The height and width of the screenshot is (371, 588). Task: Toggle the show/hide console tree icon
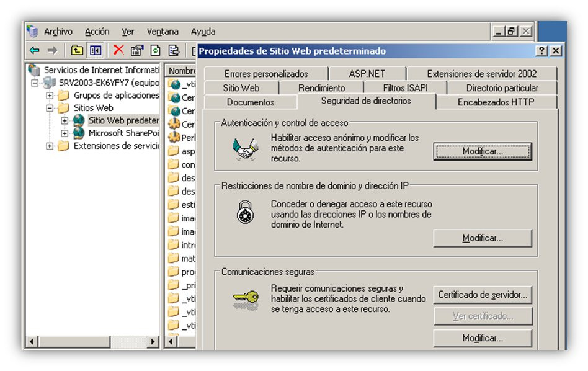[96, 50]
